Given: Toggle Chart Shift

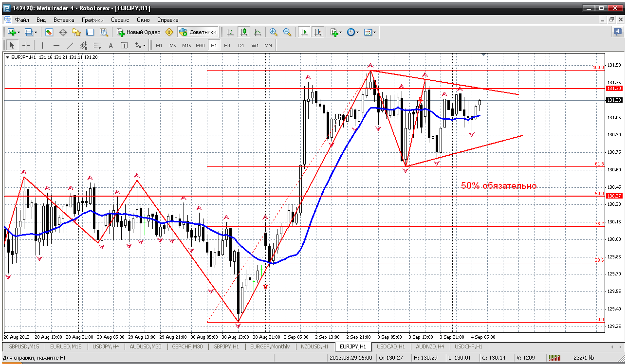Looking at the screenshot, I should [318, 32].
